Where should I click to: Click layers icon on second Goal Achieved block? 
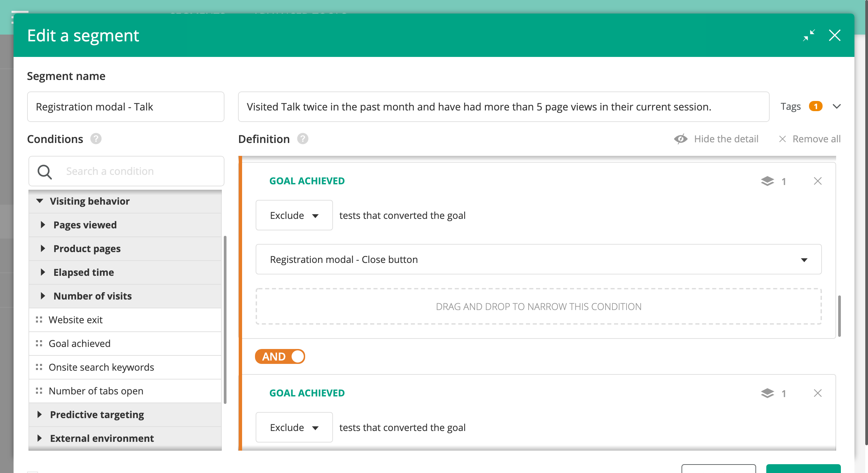[767, 393]
